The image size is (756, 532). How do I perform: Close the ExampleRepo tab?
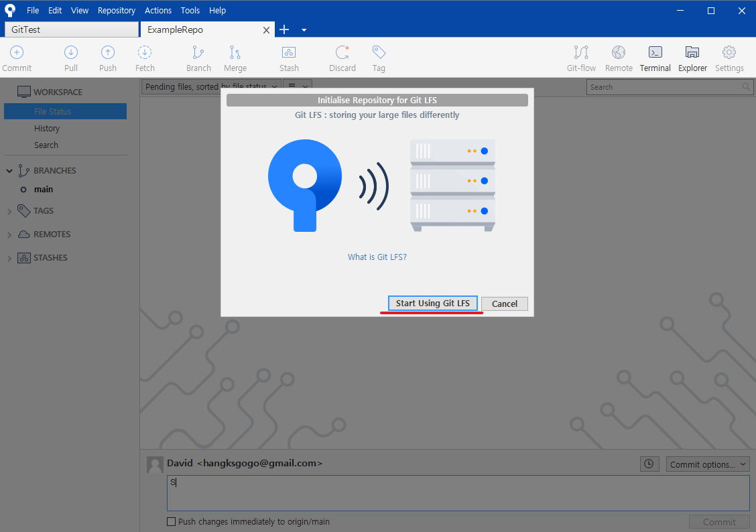[266, 30]
